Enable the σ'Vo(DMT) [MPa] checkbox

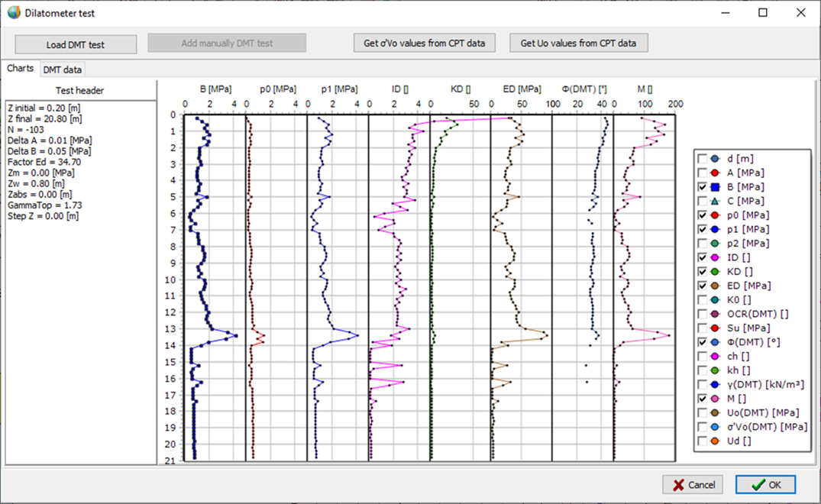tap(703, 427)
